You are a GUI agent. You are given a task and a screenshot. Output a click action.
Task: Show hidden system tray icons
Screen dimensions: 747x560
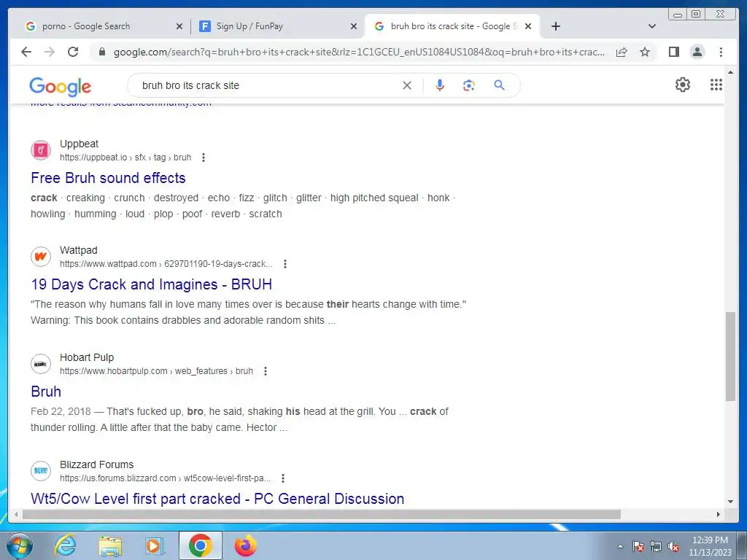tap(620, 546)
